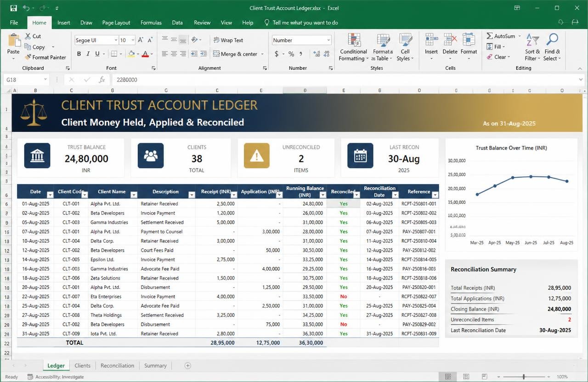Screen dimensions: 588x382
Task: Increase font size with the larger A icon
Action: coord(141,40)
